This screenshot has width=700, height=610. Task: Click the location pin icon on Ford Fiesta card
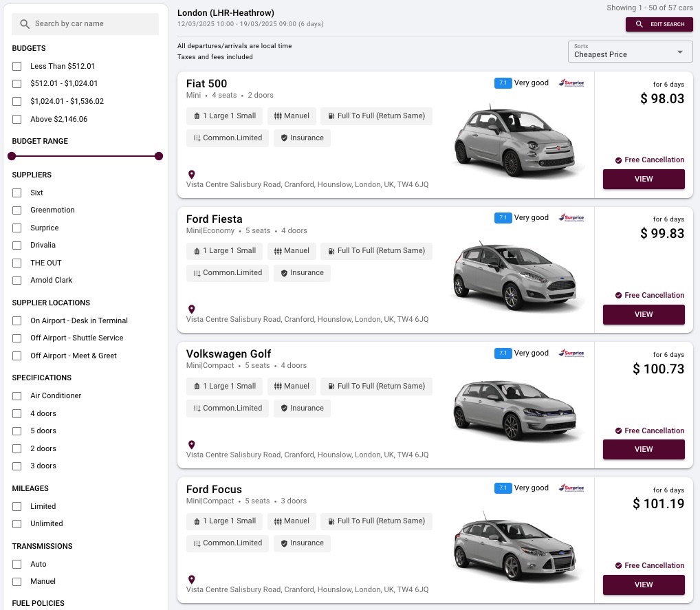[192, 309]
